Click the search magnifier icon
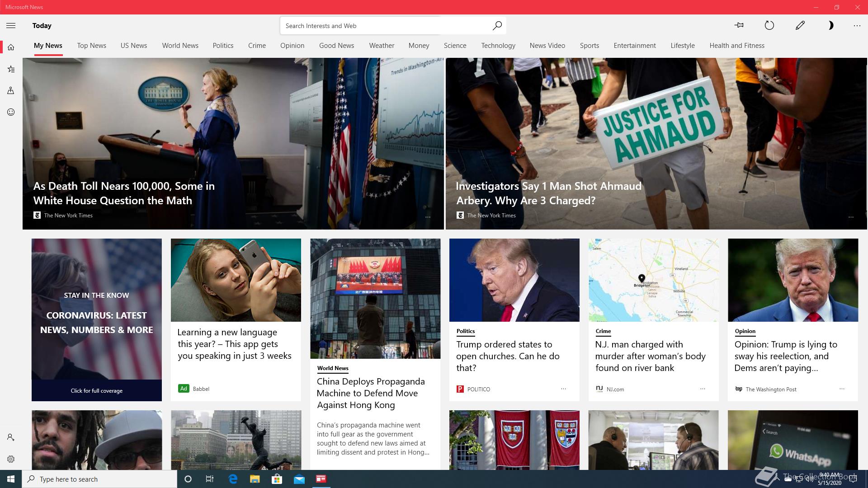The image size is (868, 488). pyautogui.click(x=497, y=26)
